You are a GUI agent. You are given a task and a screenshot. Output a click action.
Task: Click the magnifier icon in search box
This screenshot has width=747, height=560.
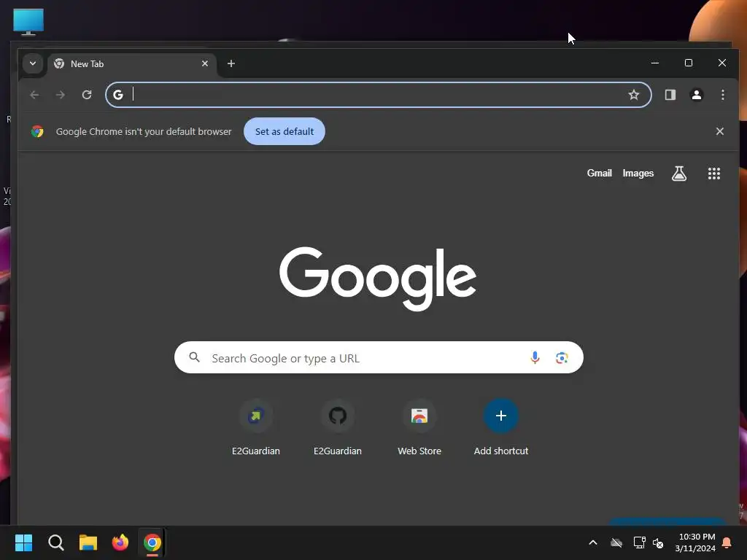click(x=194, y=357)
